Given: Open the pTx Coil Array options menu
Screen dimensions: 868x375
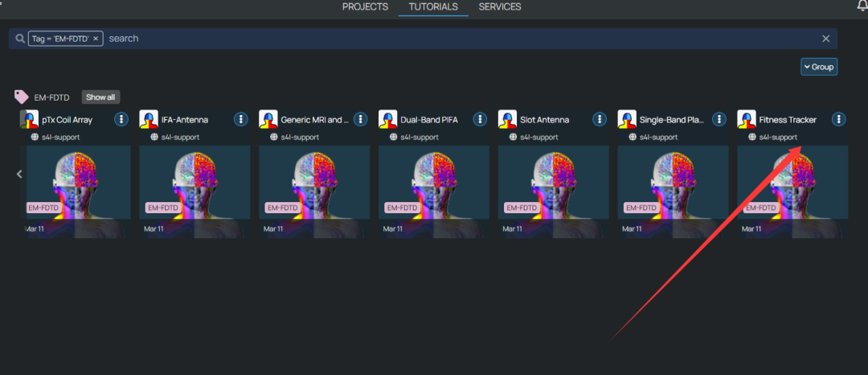Looking at the screenshot, I should [x=122, y=119].
